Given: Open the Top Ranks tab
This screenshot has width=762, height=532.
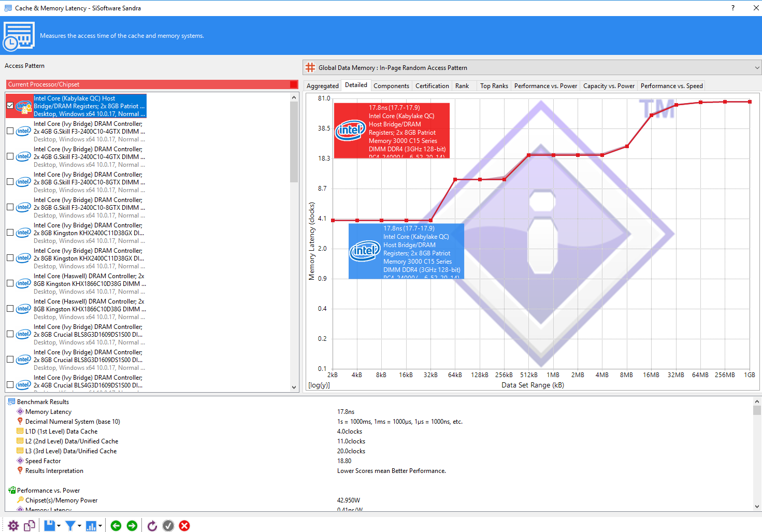Looking at the screenshot, I should click(x=494, y=86).
